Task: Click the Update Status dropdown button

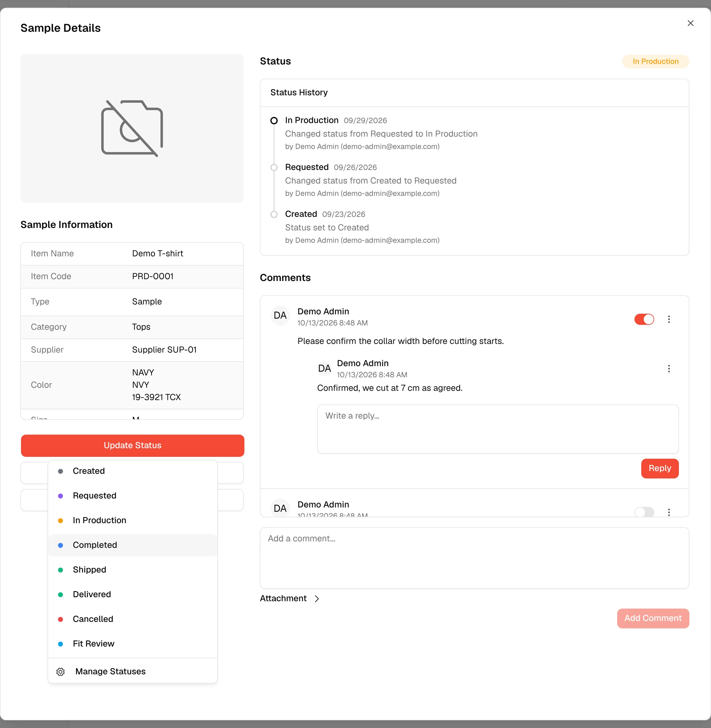Action: (x=132, y=445)
